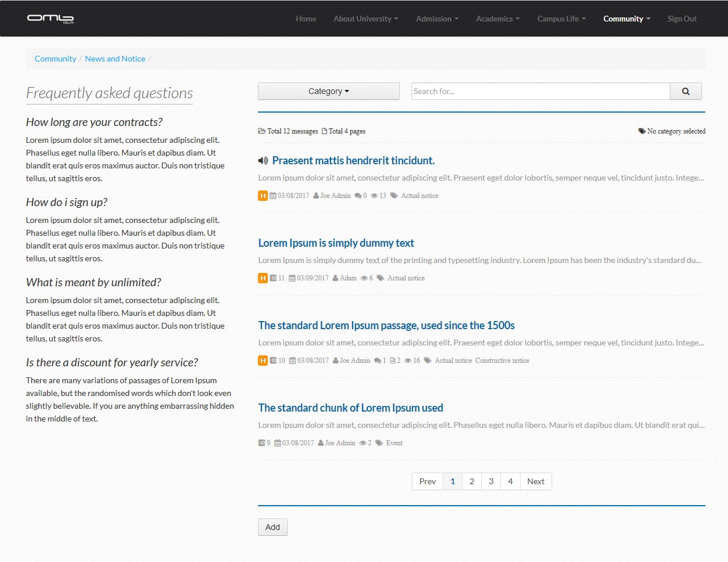728x562 pixels.
Task: Click the OMS logo in navbar
Action: click(x=51, y=19)
